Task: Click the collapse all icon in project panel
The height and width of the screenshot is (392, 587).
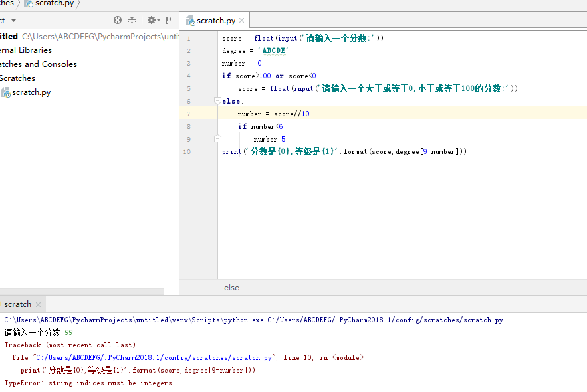Action: pos(132,20)
